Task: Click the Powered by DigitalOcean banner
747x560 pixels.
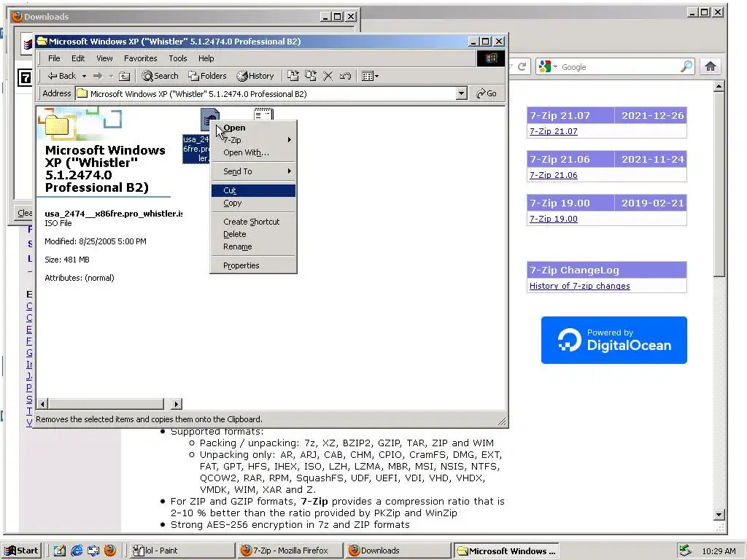Action: click(614, 340)
